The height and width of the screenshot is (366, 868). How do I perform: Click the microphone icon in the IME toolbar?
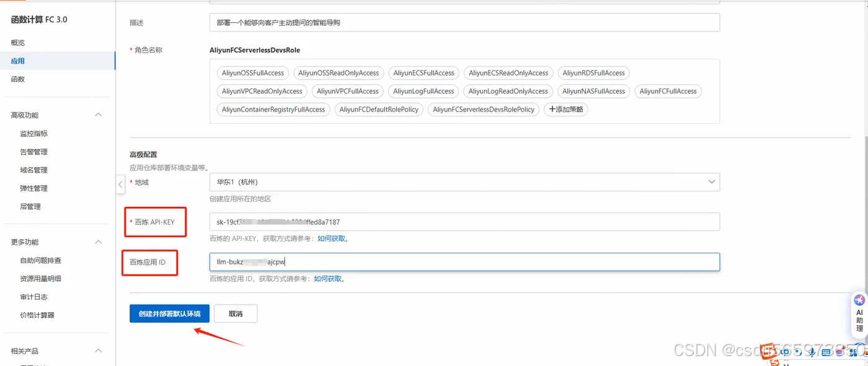point(812,352)
